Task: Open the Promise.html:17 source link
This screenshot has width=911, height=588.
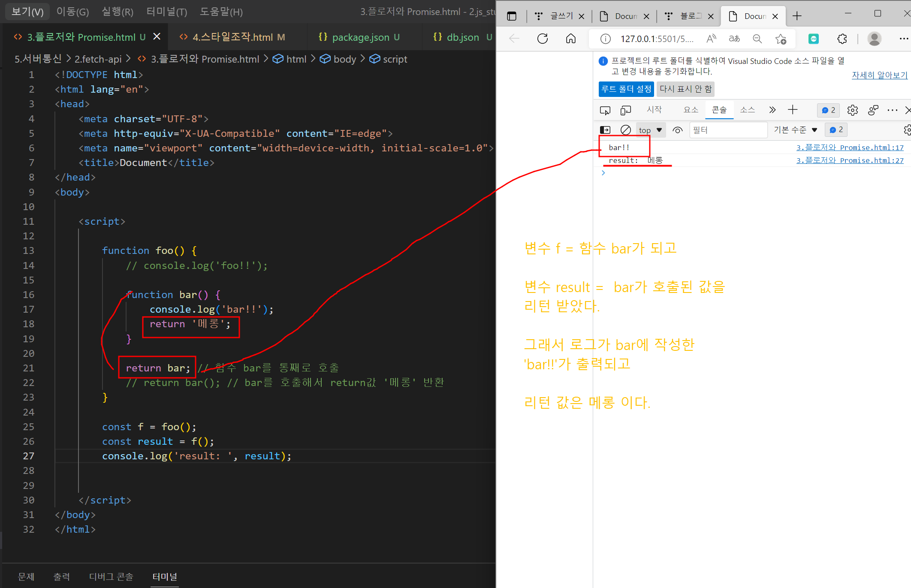Action: point(850,148)
